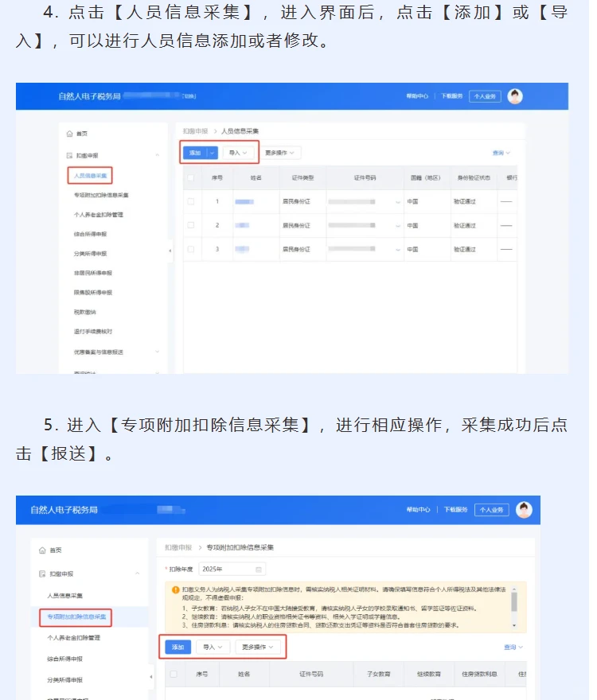Image resolution: width=597 pixels, height=700 pixels.
Task: Open 证件号码 dropdown arrow in row 2
Action: point(398,226)
